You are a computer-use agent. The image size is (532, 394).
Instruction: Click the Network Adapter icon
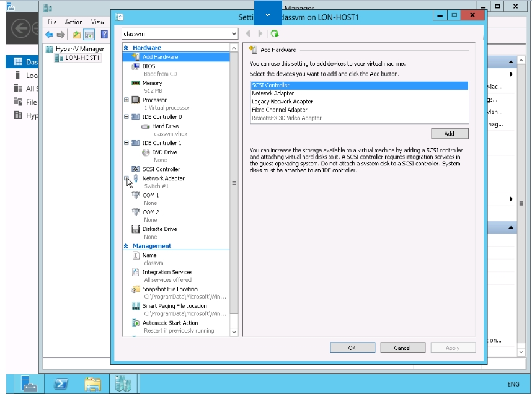[x=136, y=178]
